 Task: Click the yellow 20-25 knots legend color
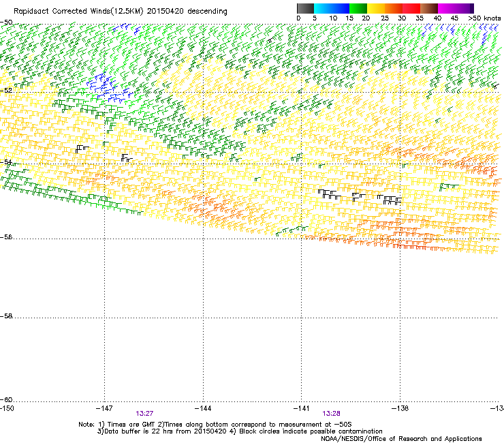[376, 8]
